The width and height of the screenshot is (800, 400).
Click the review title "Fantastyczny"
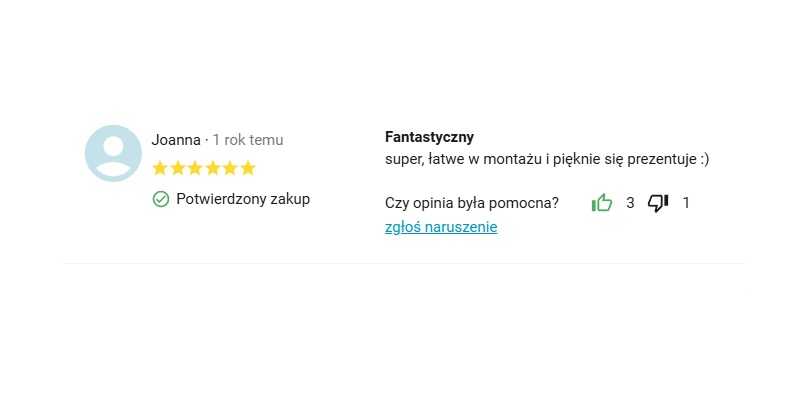click(429, 137)
